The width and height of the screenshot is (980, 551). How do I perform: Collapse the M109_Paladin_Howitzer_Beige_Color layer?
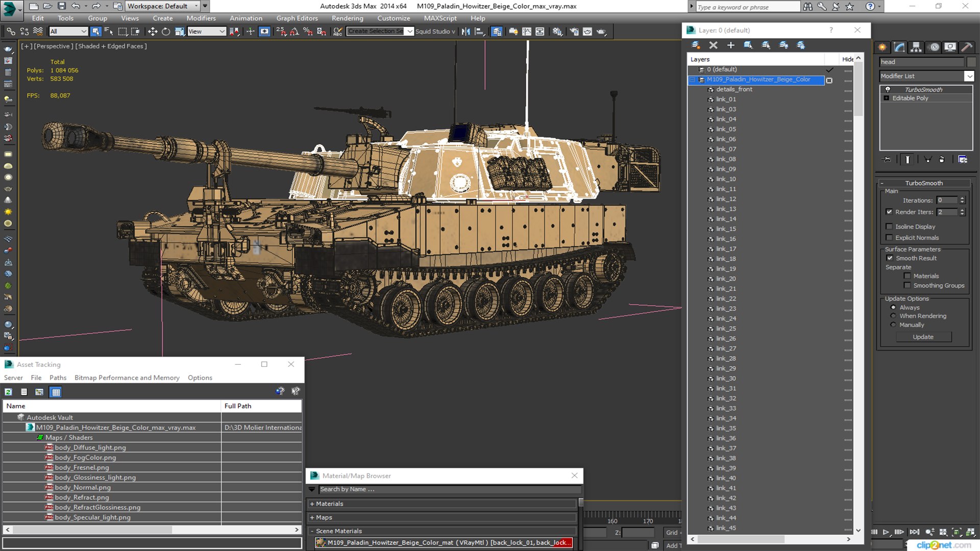click(693, 80)
